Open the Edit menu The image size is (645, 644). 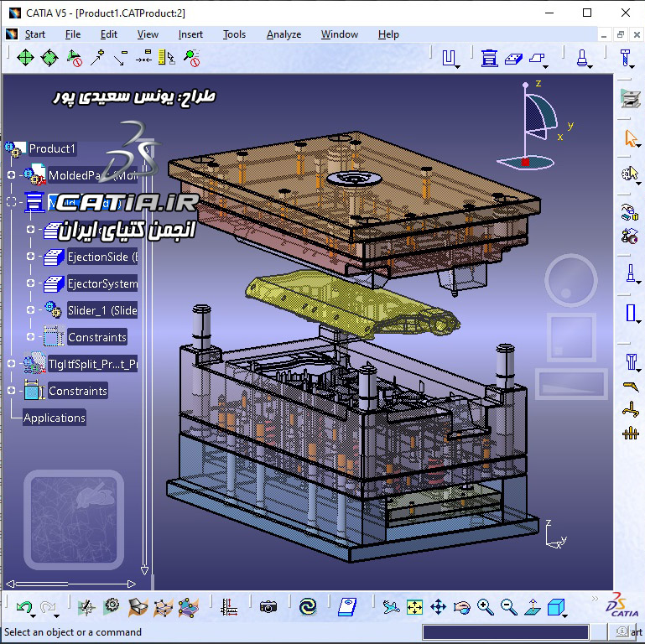[x=108, y=34]
